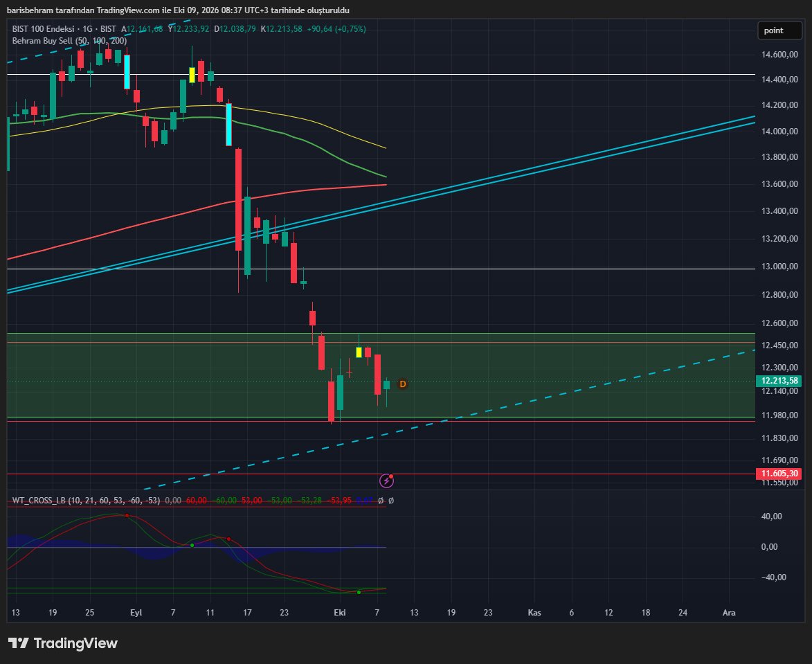Viewport: 812px width, 664px height.
Task: Click the "Eki" month label on time axis
Action: coord(340,613)
